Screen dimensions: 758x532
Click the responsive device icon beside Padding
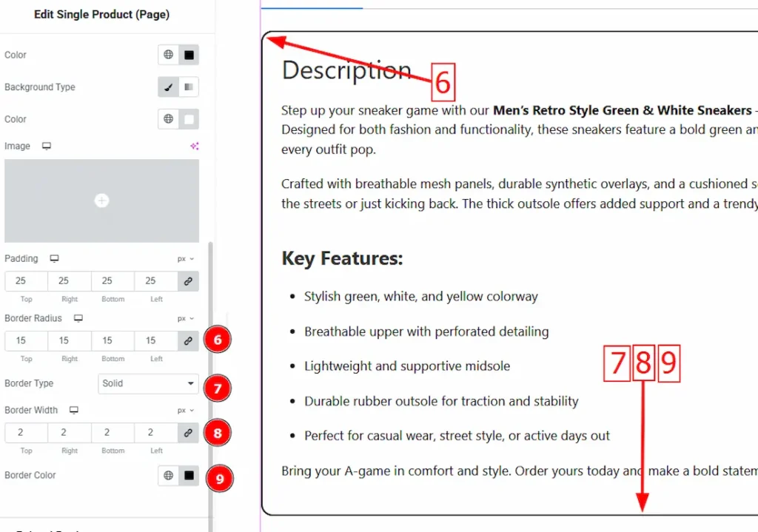pyautogui.click(x=54, y=259)
